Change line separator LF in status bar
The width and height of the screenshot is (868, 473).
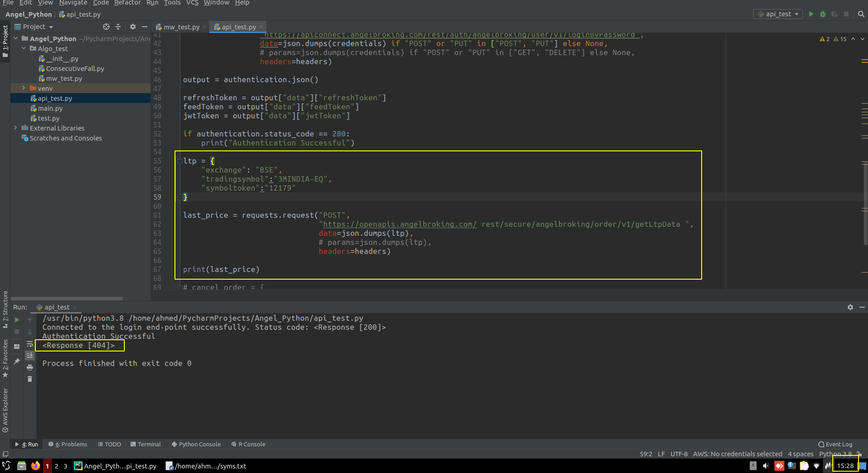pyautogui.click(x=661, y=454)
